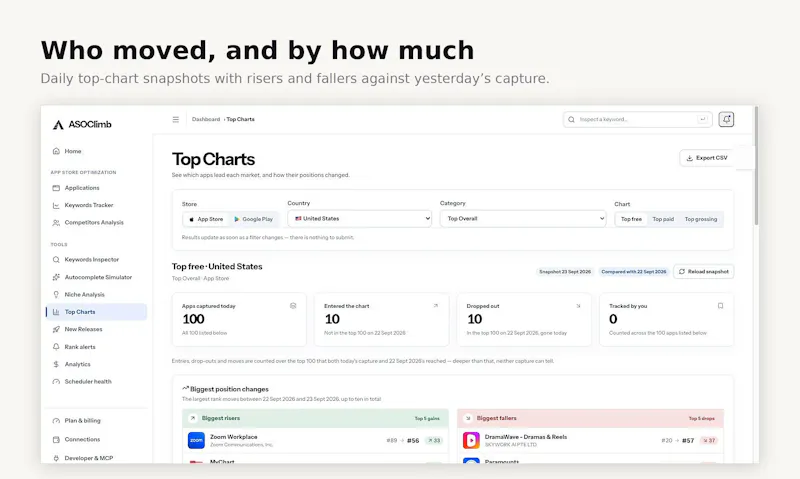Click the Reload snapshot button
800x479 pixels.
click(704, 271)
